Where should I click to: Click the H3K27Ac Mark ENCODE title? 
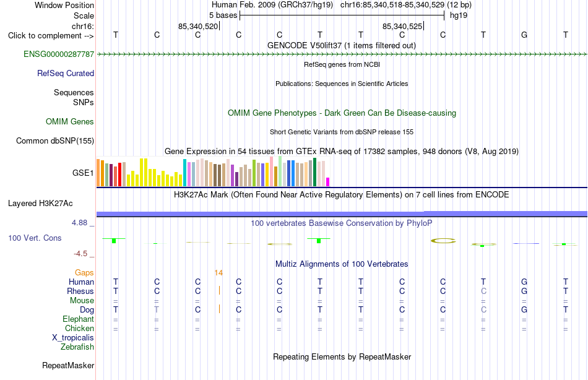(342, 195)
